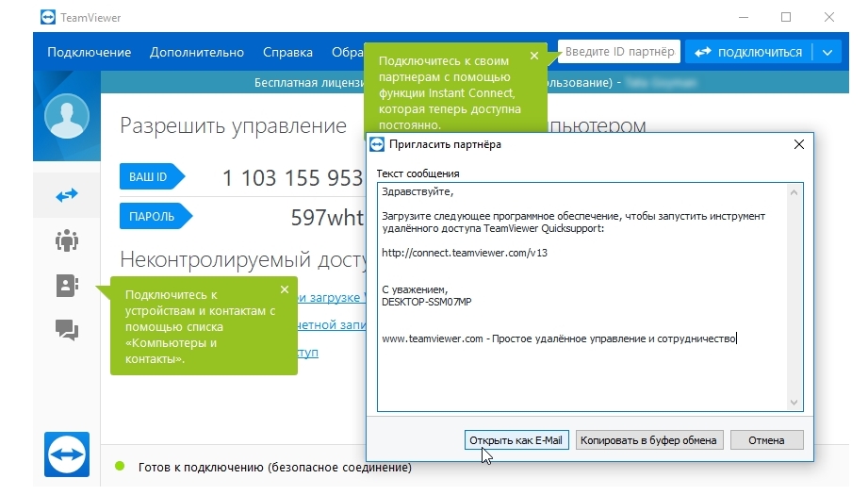Click the password value 597wht
Screen dimensions: 868x495
(x=327, y=218)
